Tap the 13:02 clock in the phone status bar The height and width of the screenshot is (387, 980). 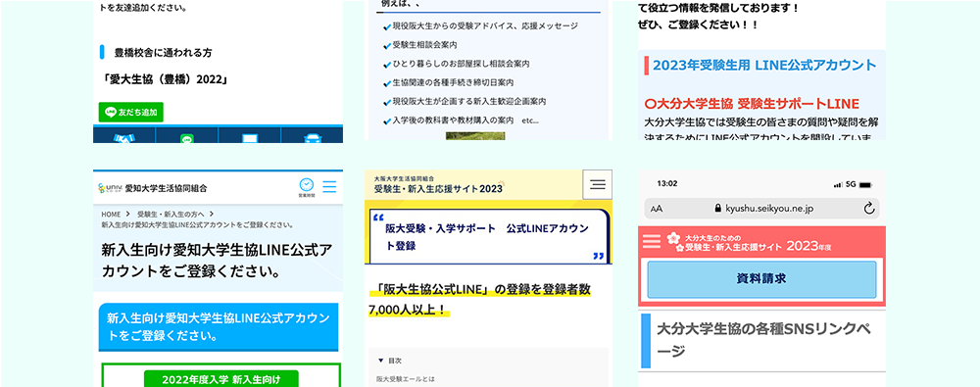click(x=667, y=184)
